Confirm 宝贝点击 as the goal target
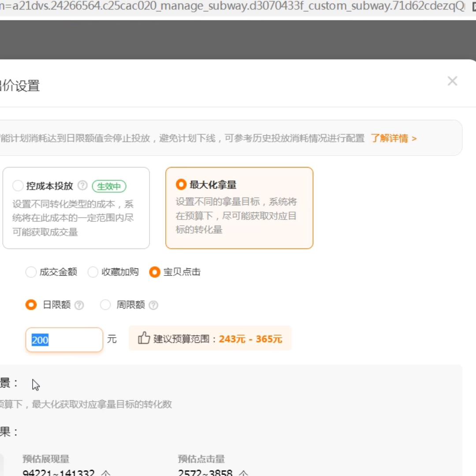This screenshot has height=476, width=476. (154, 272)
